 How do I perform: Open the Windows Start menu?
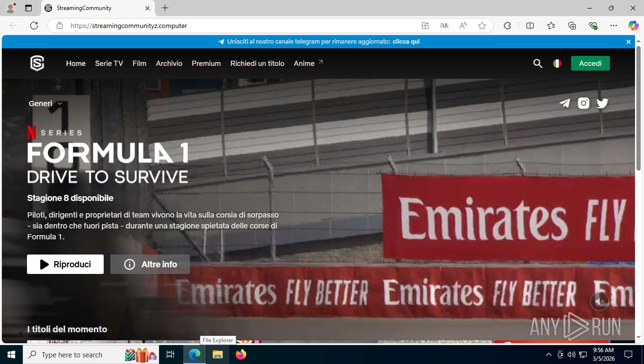[11, 355]
